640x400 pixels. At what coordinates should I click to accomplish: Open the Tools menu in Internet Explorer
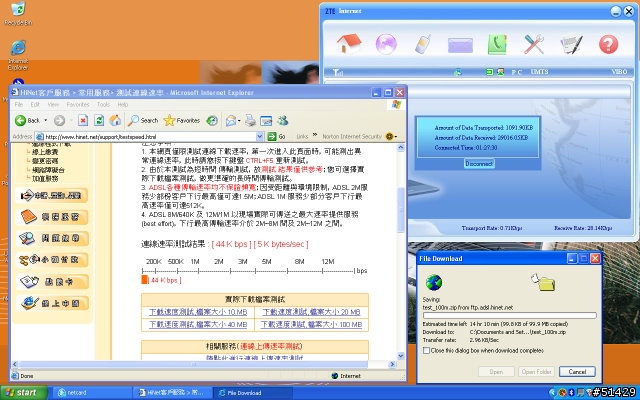pyautogui.click(x=103, y=104)
